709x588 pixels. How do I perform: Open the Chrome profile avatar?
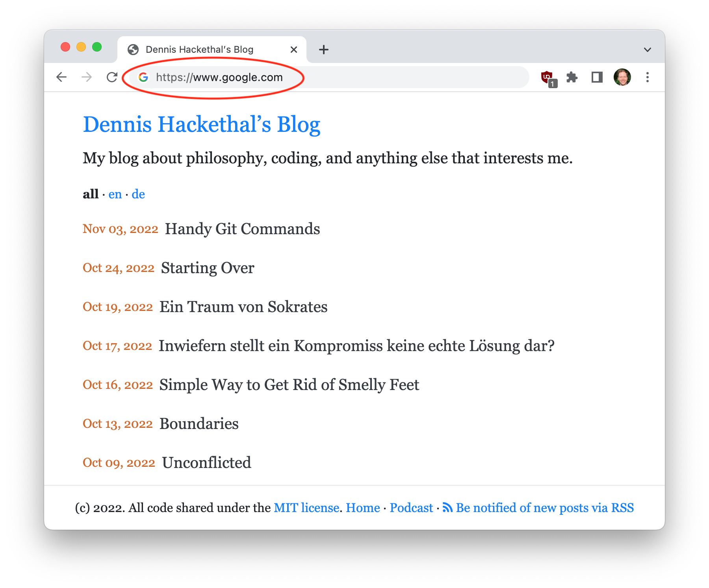click(622, 77)
